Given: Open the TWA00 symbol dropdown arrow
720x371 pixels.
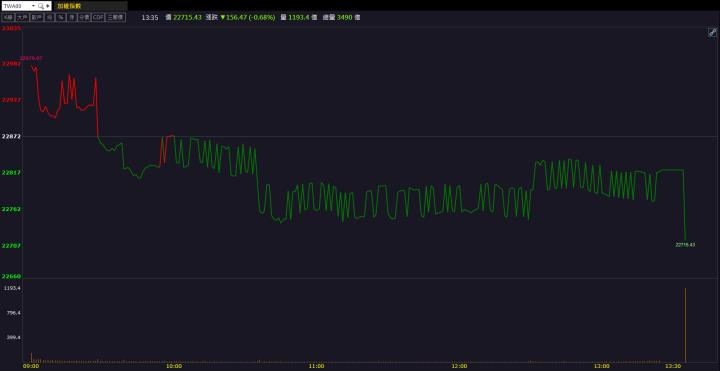Looking at the screenshot, I should (x=34, y=6).
